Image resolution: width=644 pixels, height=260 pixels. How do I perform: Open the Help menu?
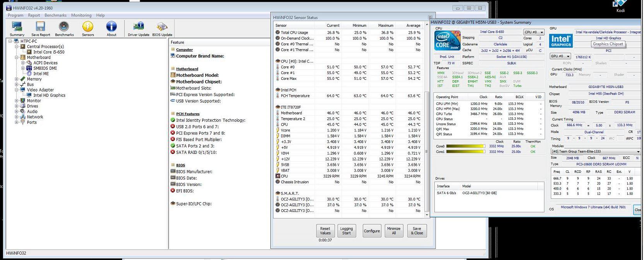101,15
